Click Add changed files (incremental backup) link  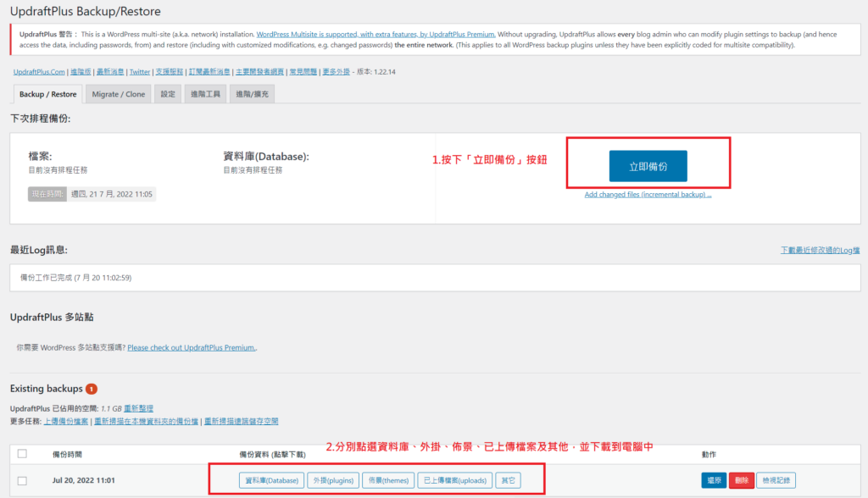click(648, 195)
